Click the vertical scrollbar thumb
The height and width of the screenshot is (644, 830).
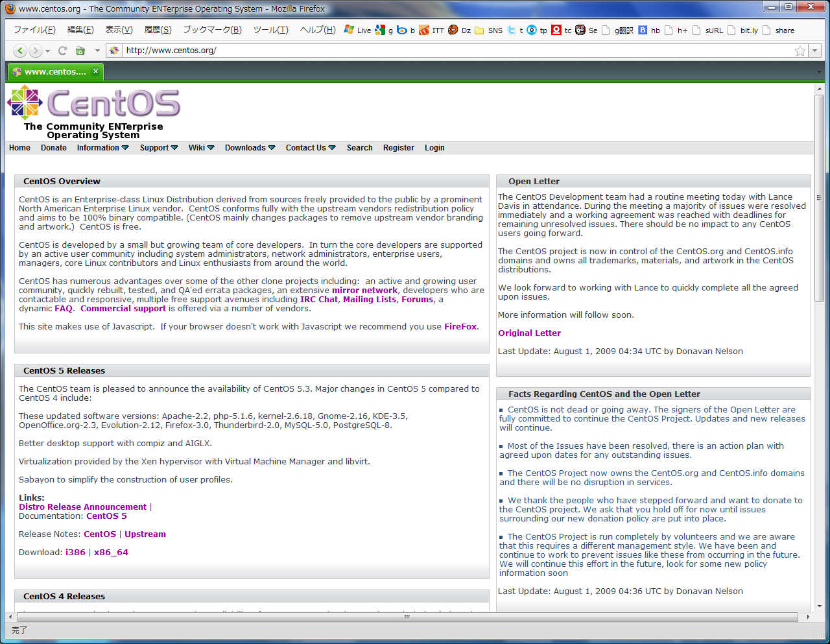(x=820, y=198)
